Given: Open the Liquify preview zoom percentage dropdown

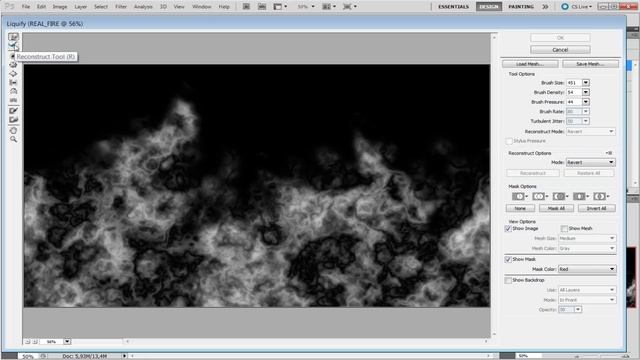Looking at the screenshot, I should [x=67, y=342].
